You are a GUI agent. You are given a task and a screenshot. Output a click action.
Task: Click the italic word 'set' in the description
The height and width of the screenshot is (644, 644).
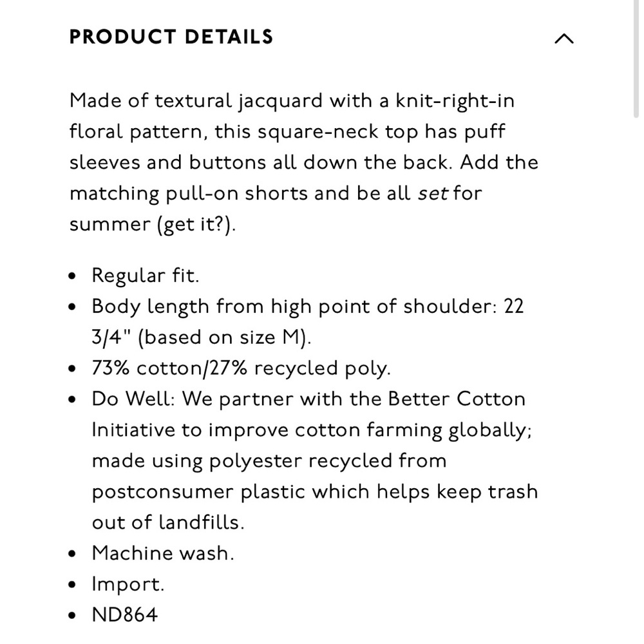pos(433,193)
